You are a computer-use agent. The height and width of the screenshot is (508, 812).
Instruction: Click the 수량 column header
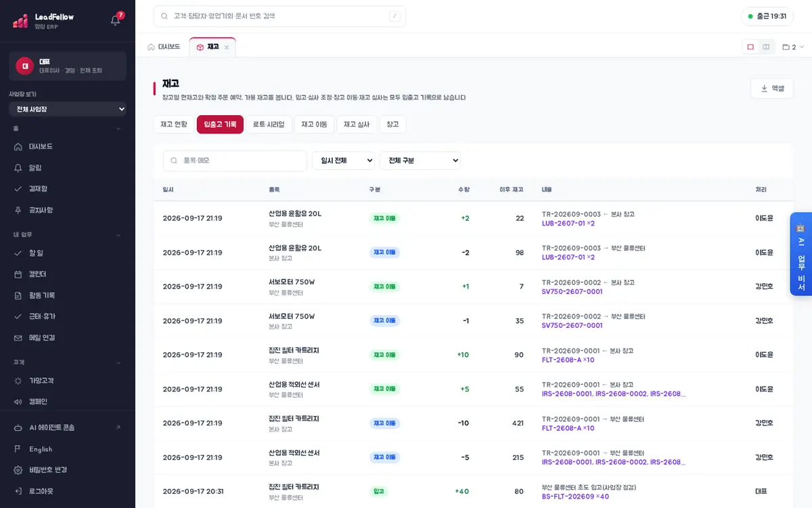point(464,190)
